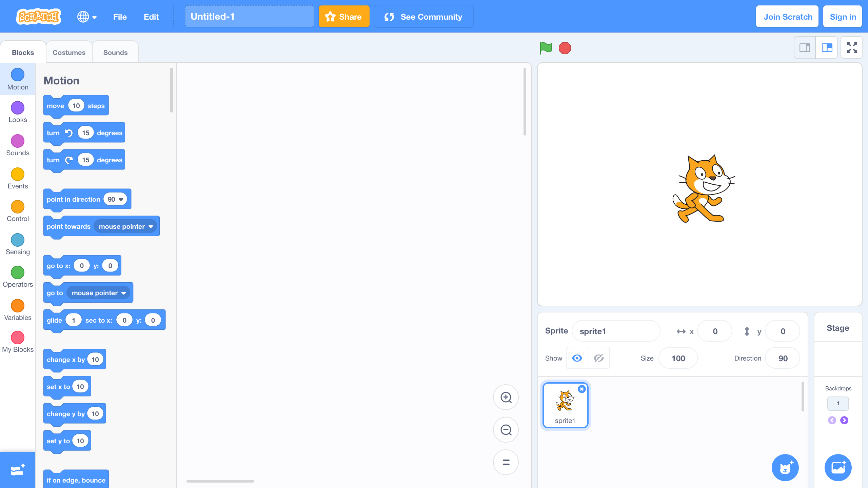The width and height of the screenshot is (868, 488).
Task: Click the orange Share button
Action: [344, 17]
